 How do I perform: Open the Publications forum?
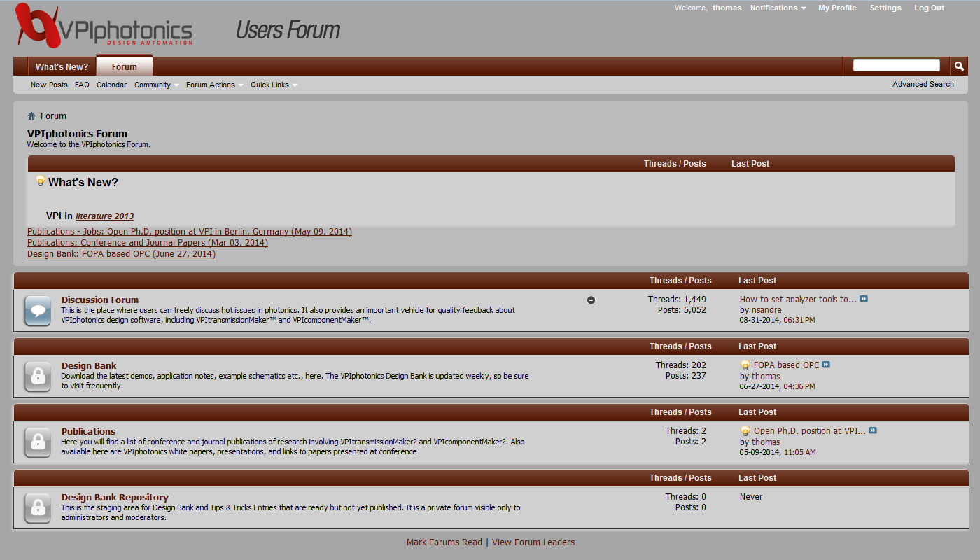88,431
